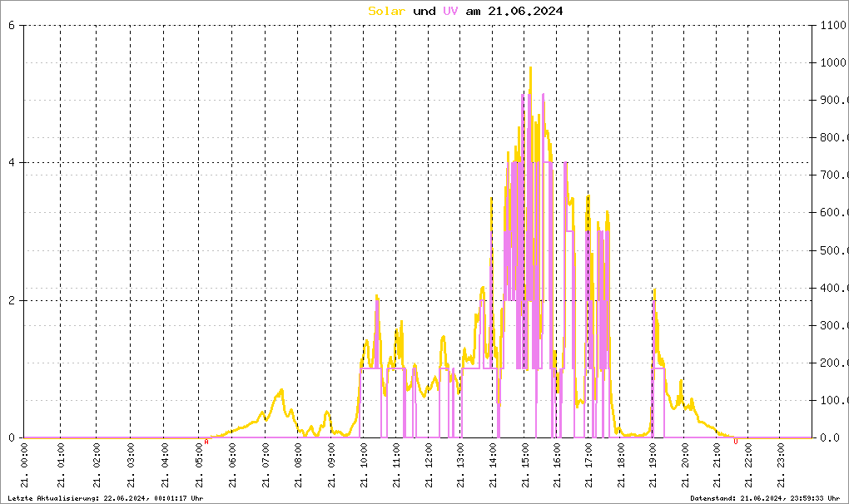Image resolution: width=849 pixels, height=504 pixels.
Task: Click right axis value '600.0'
Action: tap(834, 213)
